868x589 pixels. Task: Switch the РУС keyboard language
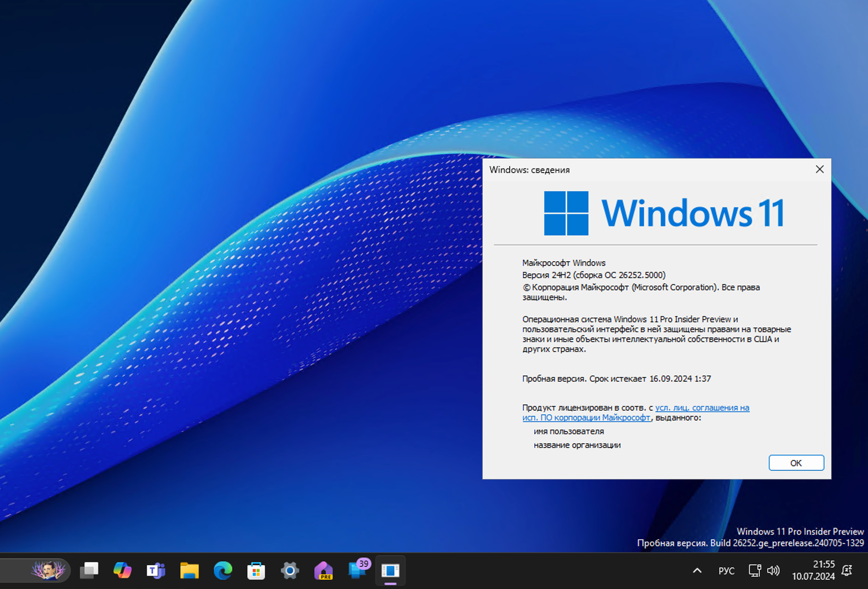click(726, 571)
